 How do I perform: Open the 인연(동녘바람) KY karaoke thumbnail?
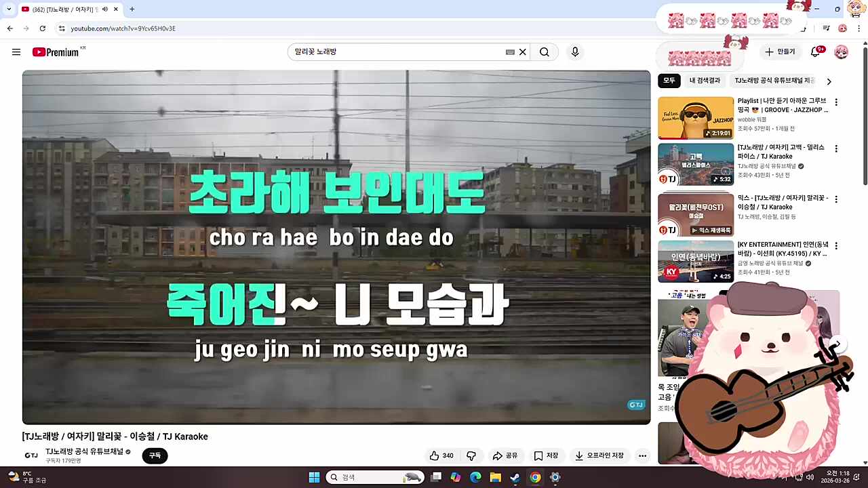pyautogui.click(x=696, y=262)
